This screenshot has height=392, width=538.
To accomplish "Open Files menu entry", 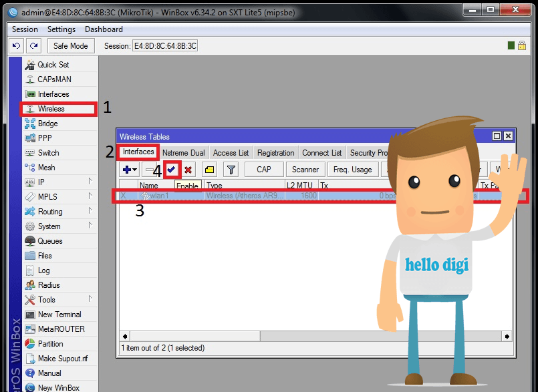I will [60, 256].
